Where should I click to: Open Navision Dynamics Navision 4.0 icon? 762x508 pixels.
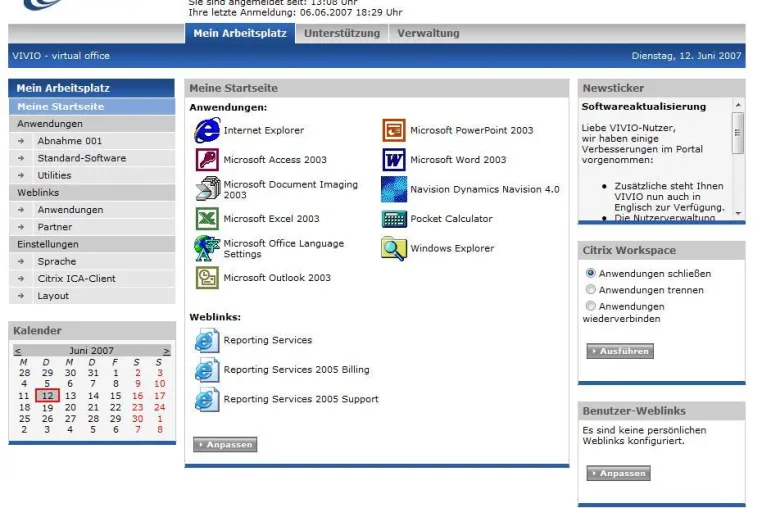coord(394,189)
